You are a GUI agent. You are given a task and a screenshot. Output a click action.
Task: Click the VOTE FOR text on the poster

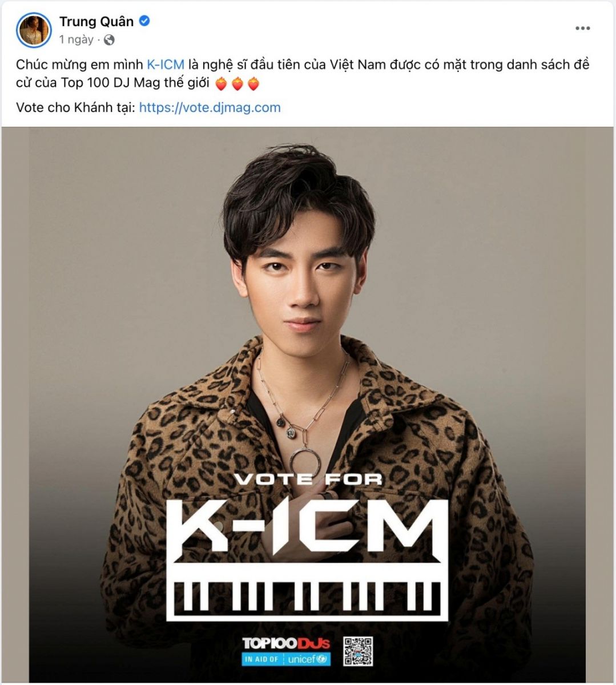coord(308,478)
